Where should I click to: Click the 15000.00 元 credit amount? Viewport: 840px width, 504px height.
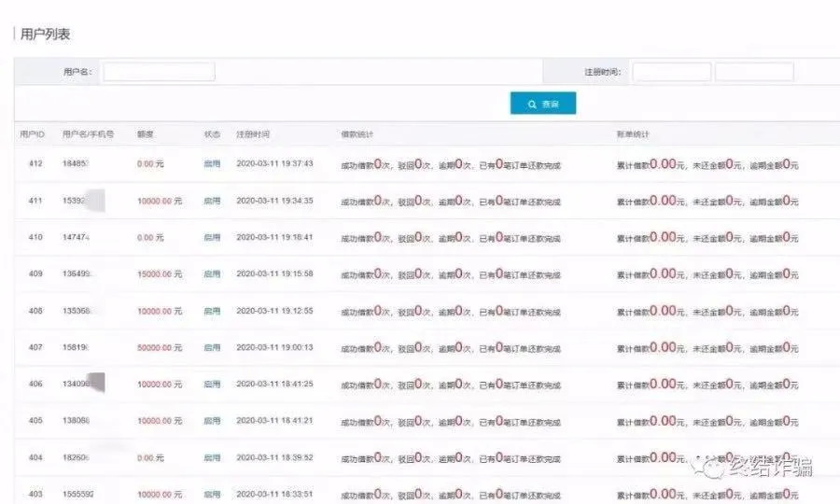pyautogui.click(x=160, y=273)
